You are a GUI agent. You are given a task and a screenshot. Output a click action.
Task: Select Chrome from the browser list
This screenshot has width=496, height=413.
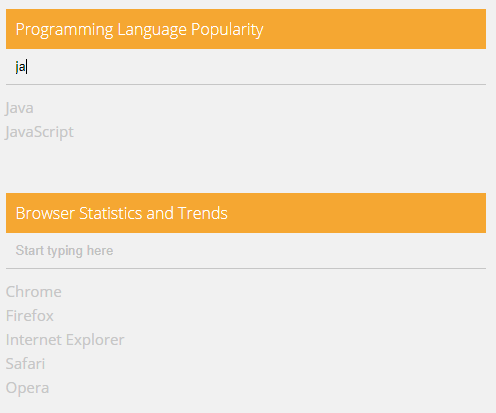pos(34,292)
